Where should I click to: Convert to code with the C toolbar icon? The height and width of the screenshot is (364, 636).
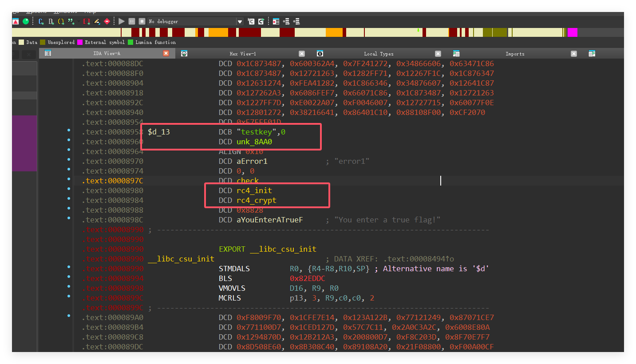[x=41, y=21]
